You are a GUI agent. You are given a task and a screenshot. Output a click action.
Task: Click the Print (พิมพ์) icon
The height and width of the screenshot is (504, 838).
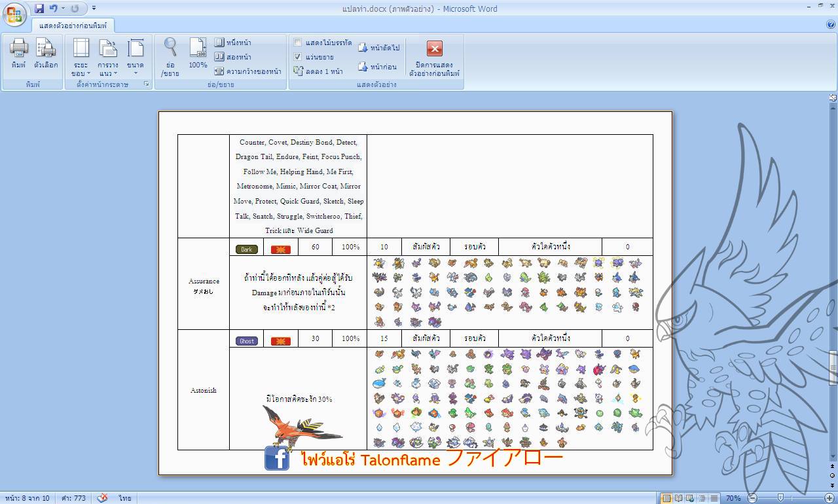18,54
